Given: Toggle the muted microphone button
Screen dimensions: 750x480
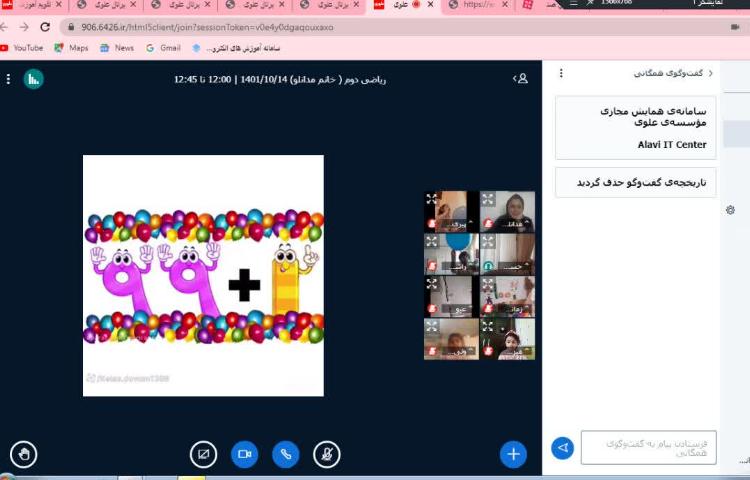Looking at the screenshot, I should coord(326,454).
